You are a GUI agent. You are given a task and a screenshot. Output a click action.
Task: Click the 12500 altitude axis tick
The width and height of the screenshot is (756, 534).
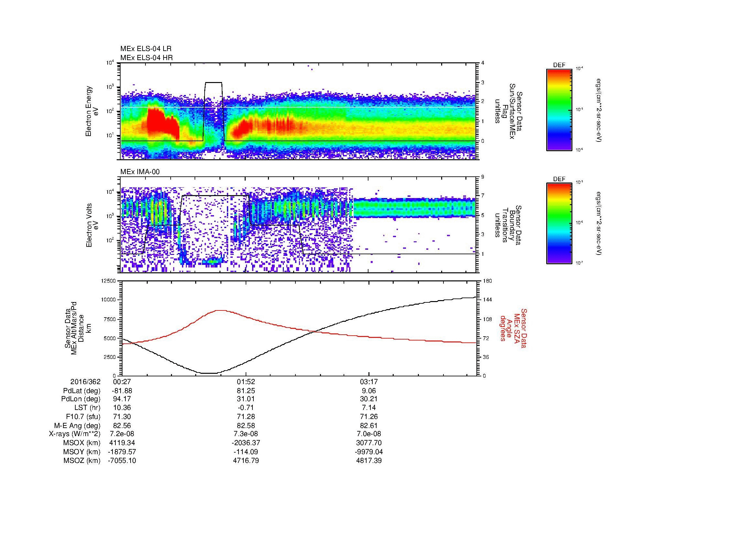[109, 281]
